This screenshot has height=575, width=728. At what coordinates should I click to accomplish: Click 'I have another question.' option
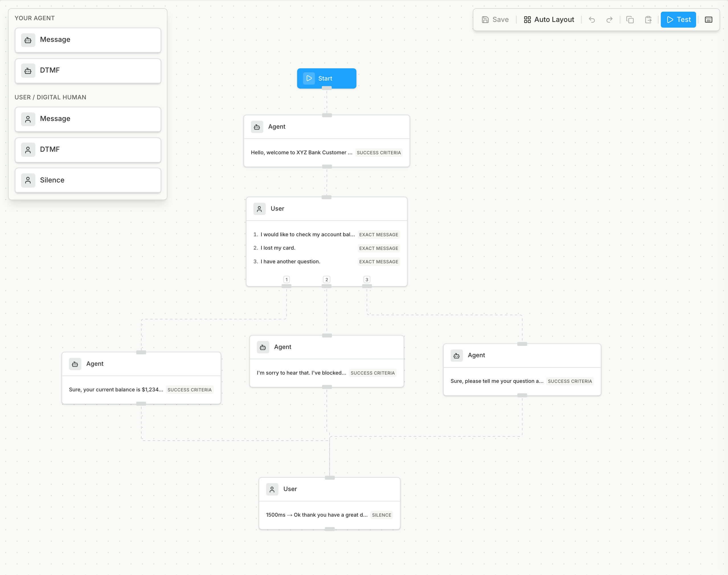click(291, 261)
